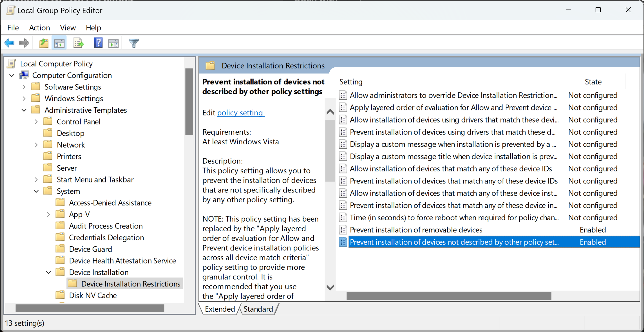Click the Device Installation Restrictions header folder icon
Image resolution: width=644 pixels, height=332 pixels.
click(x=210, y=66)
